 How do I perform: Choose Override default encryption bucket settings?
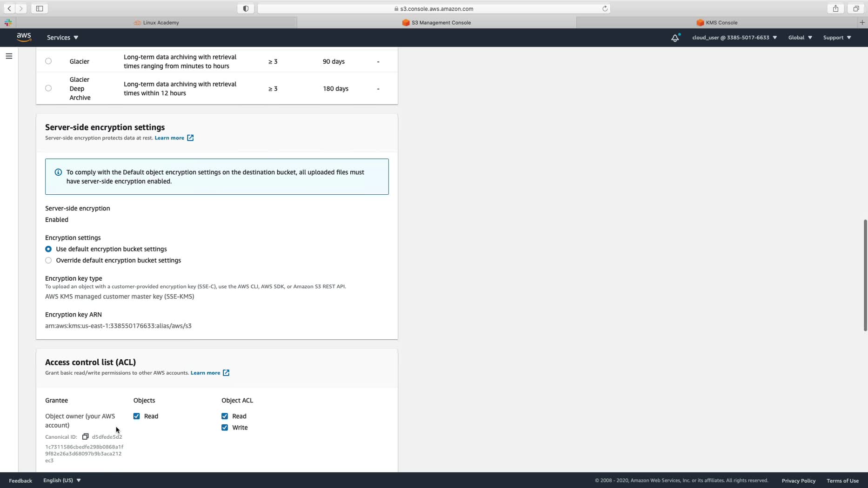(48, 260)
